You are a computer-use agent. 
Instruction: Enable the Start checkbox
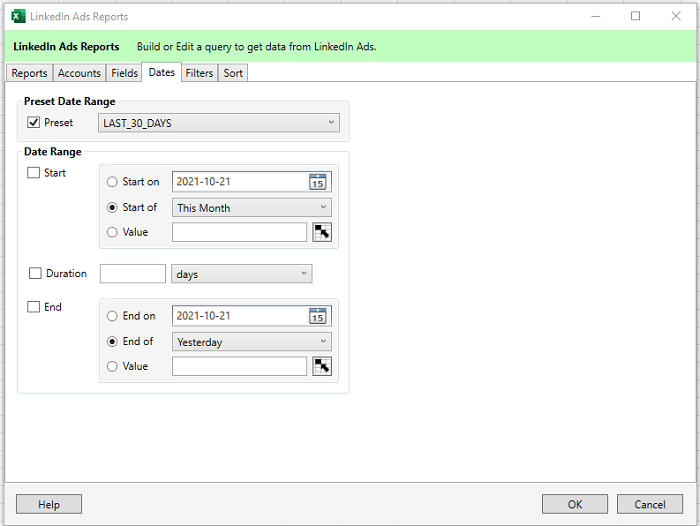pyautogui.click(x=33, y=173)
